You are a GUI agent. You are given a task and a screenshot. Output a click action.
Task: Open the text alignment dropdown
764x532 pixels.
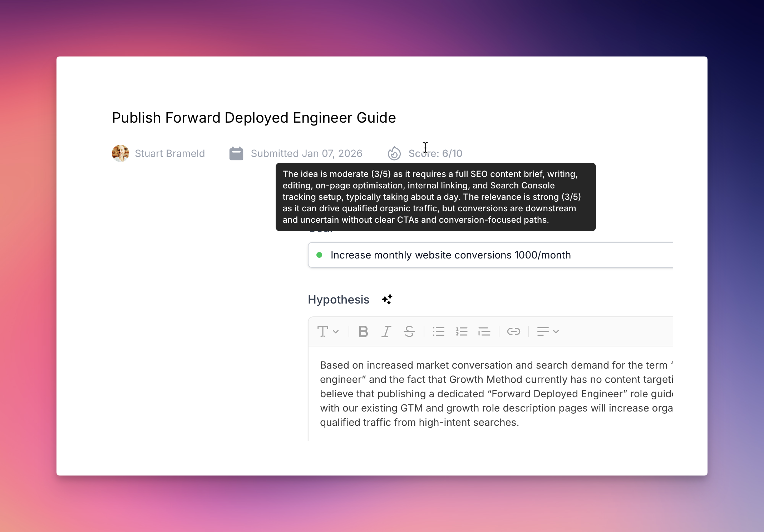click(x=547, y=331)
